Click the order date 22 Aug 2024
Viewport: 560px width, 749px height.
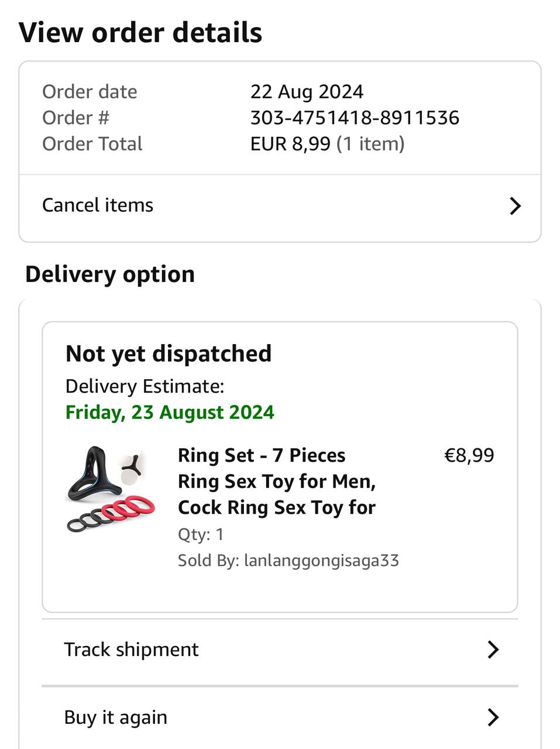307,92
